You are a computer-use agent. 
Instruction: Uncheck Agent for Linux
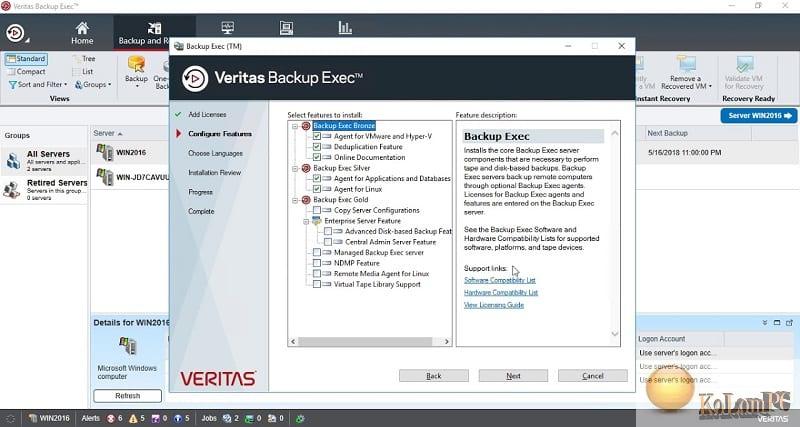pos(317,189)
